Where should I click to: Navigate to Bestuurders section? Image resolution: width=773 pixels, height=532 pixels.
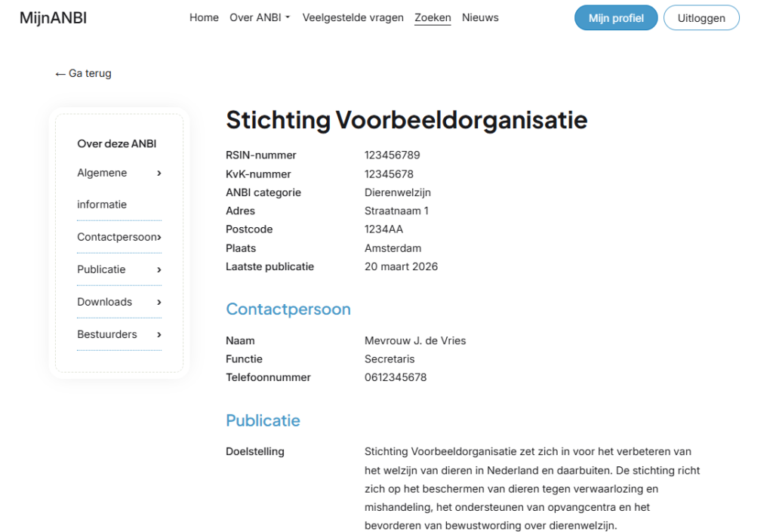[107, 334]
